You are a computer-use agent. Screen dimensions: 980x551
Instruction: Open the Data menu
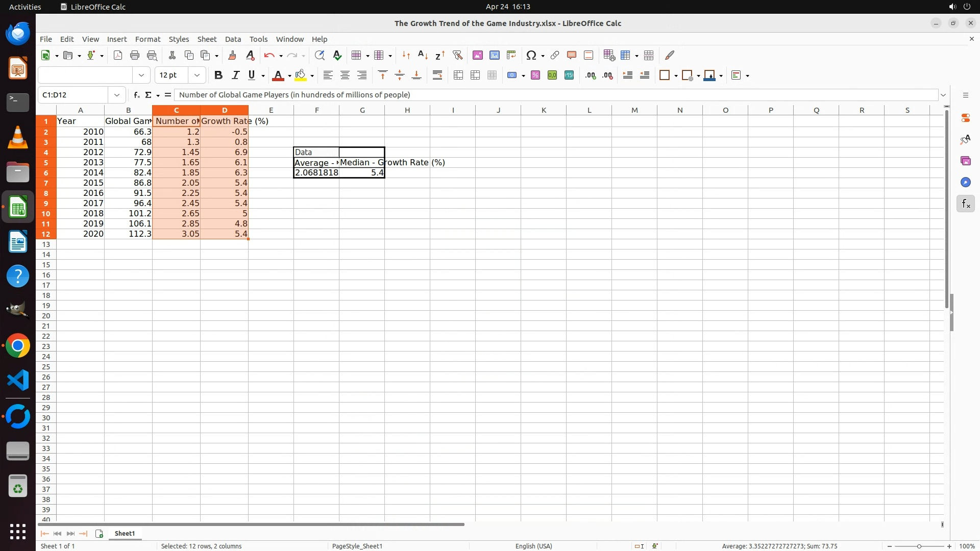click(233, 39)
